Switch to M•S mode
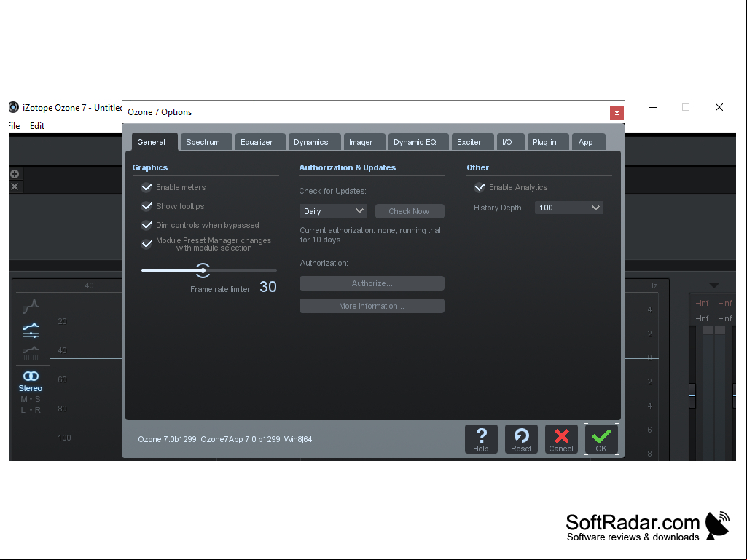The width and height of the screenshot is (747, 560). [x=31, y=399]
